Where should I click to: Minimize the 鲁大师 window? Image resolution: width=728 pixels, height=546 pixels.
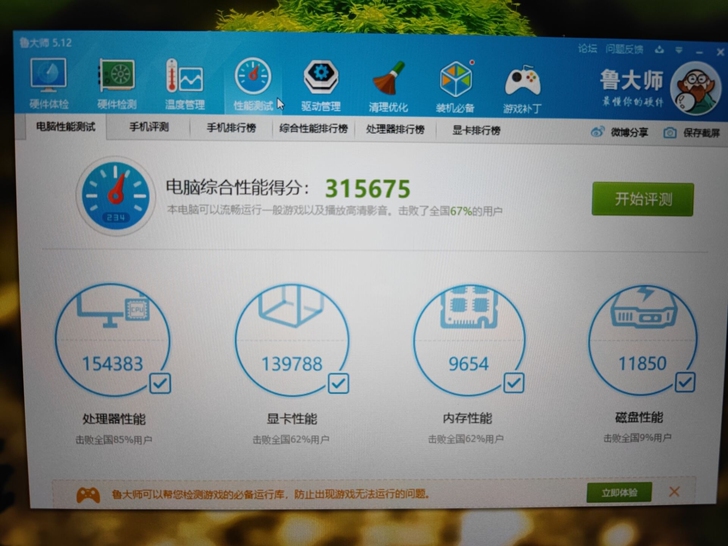[699, 52]
